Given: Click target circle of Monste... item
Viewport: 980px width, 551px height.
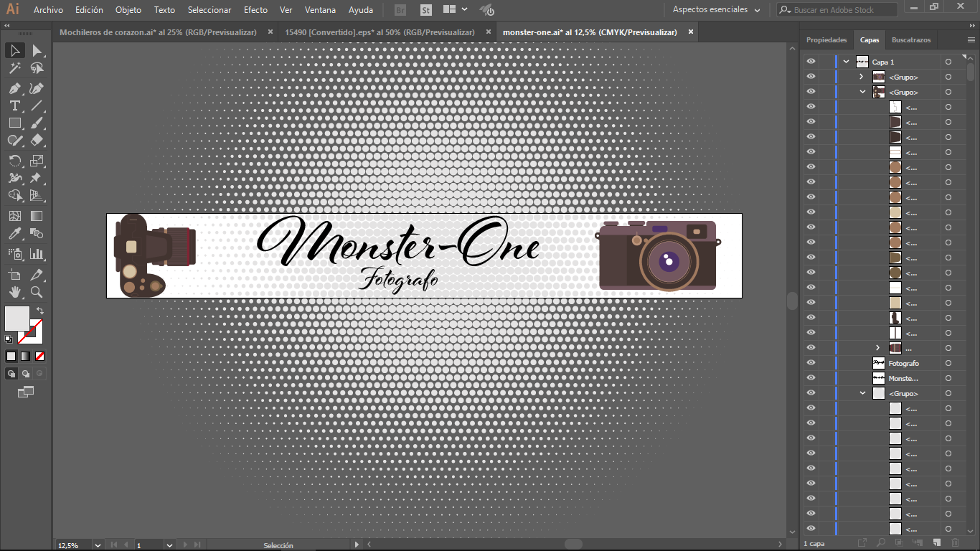Looking at the screenshot, I should tap(948, 378).
